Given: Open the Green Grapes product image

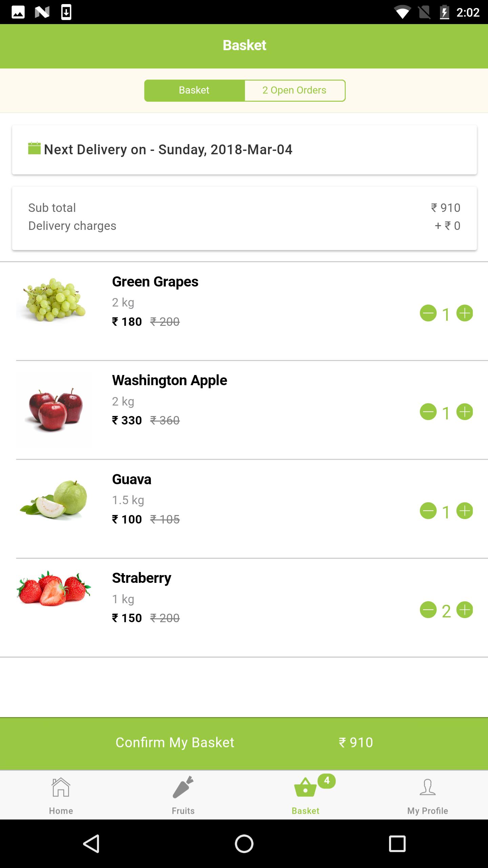Looking at the screenshot, I should click(54, 300).
